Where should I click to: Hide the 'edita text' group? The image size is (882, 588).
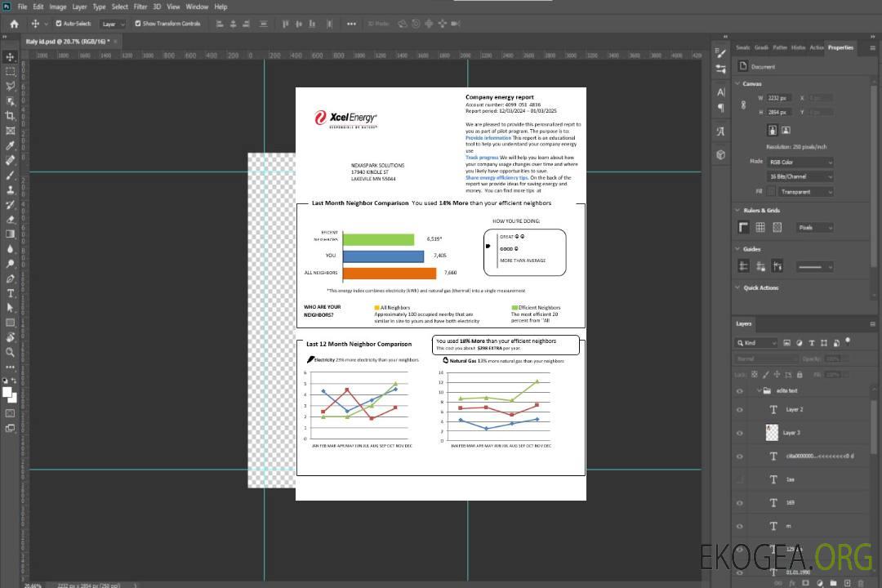coord(740,391)
